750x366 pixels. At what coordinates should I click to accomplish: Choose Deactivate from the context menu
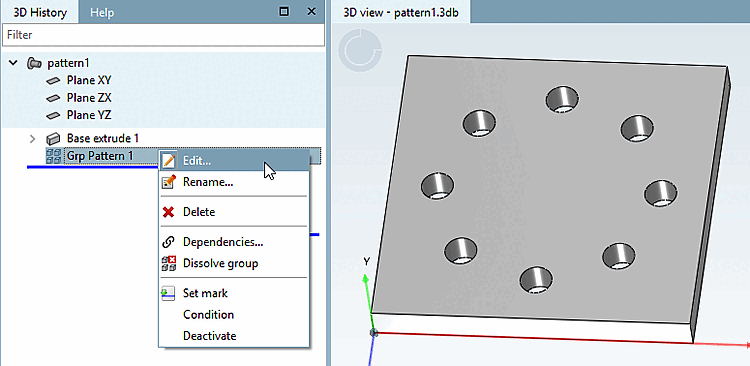[210, 336]
